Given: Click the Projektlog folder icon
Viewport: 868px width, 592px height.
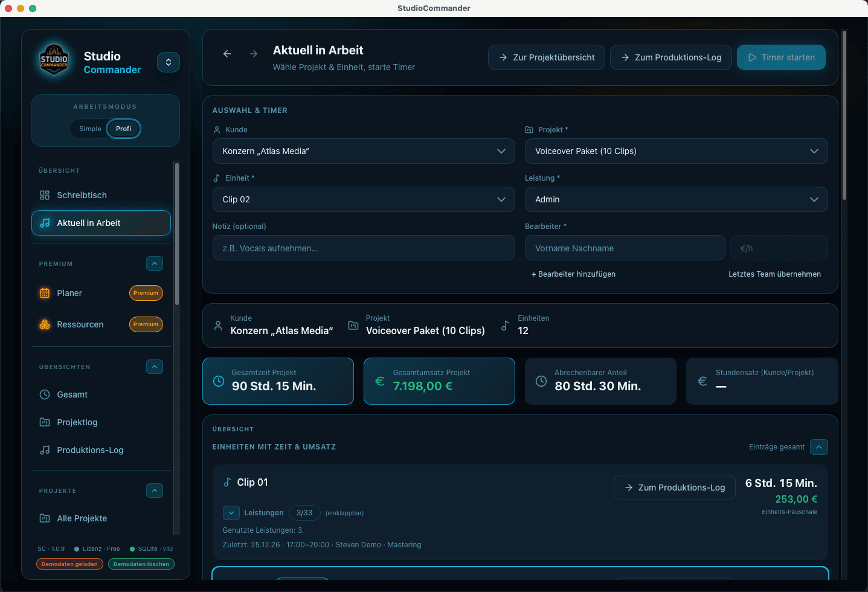Looking at the screenshot, I should 45,422.
